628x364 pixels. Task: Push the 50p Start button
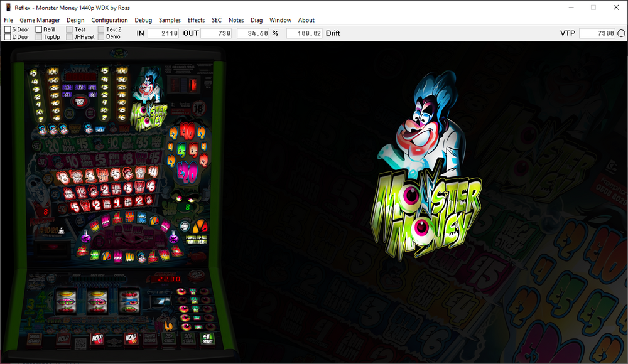pyautogui.click(x=188, y=338)
